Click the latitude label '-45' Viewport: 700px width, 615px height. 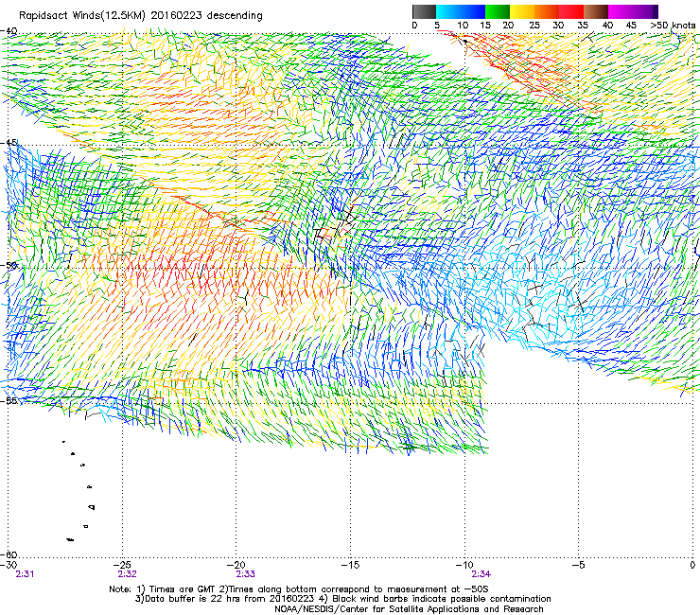click(x=9, y=143)
